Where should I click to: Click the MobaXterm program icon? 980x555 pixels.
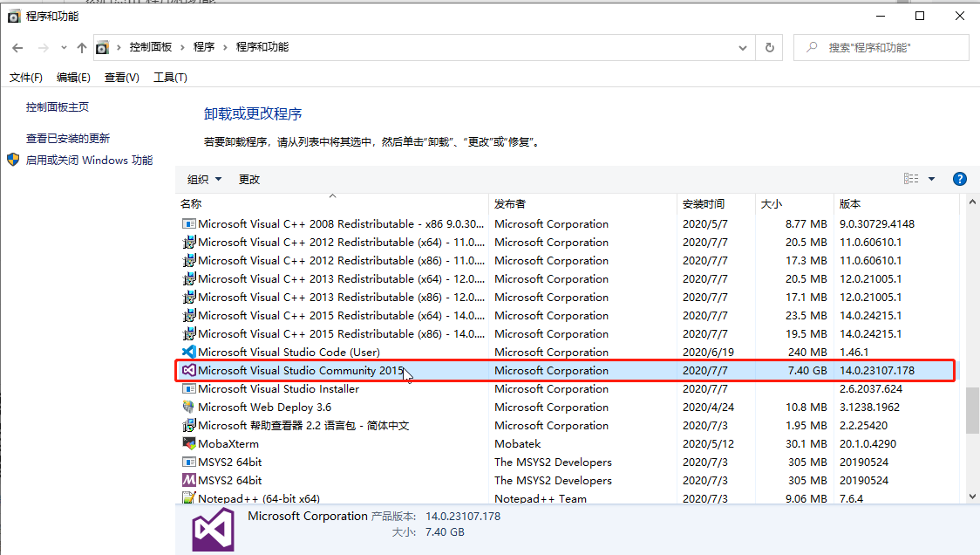pos(188,443)
